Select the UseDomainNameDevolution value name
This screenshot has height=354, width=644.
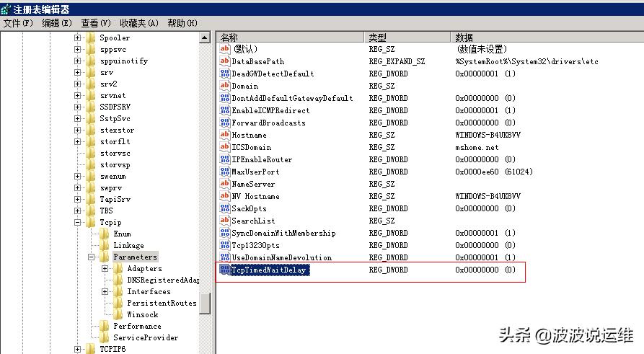tap(282, 257)
